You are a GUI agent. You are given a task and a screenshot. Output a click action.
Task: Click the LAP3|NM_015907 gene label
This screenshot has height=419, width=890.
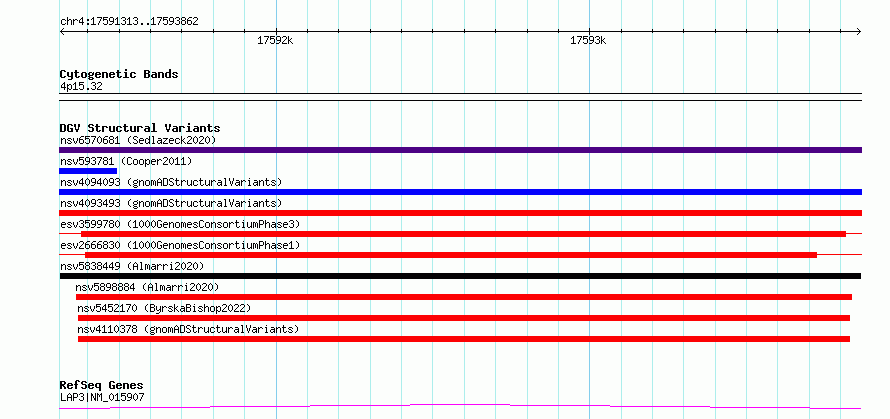[102, 397]
